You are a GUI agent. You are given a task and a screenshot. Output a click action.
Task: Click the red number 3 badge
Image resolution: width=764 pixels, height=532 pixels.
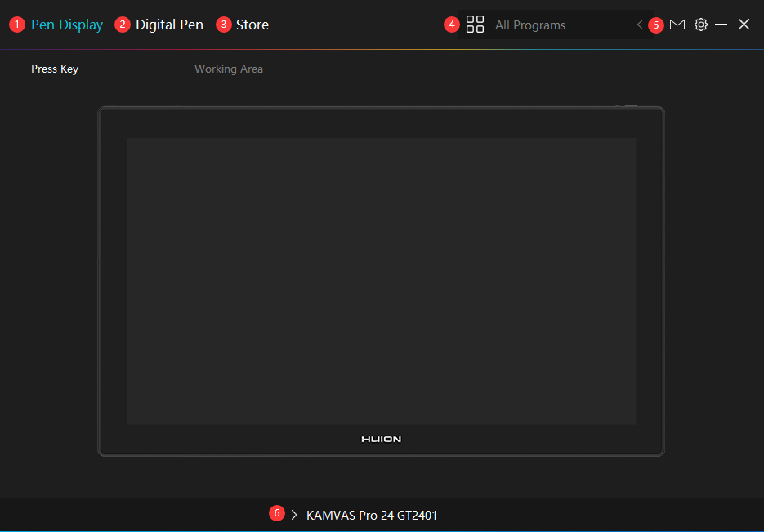click(223, 25)
